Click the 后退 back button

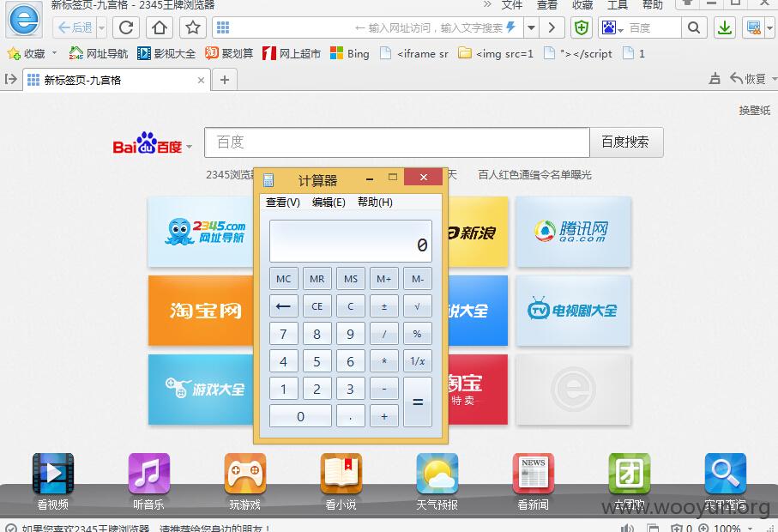tap(75, 27)
